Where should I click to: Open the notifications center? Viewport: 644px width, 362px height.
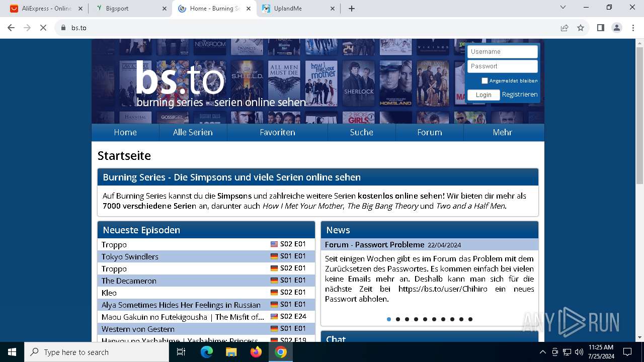click(x=627, y=352)
